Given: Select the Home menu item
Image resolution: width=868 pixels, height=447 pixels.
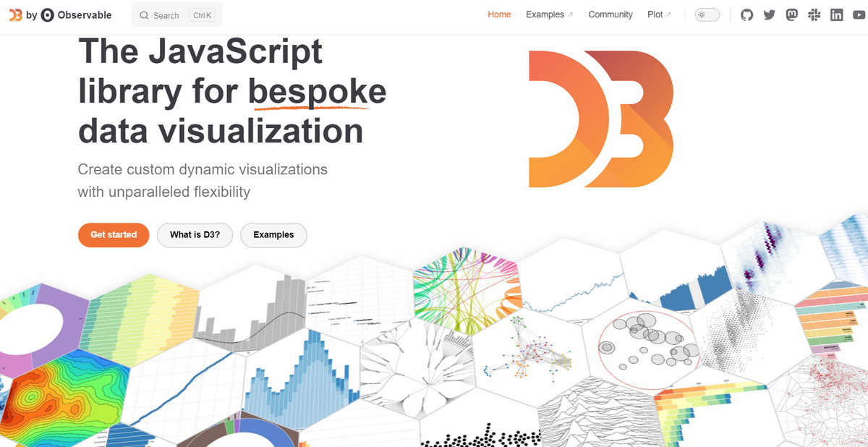Looking at the screenshot, I should 499,14.
